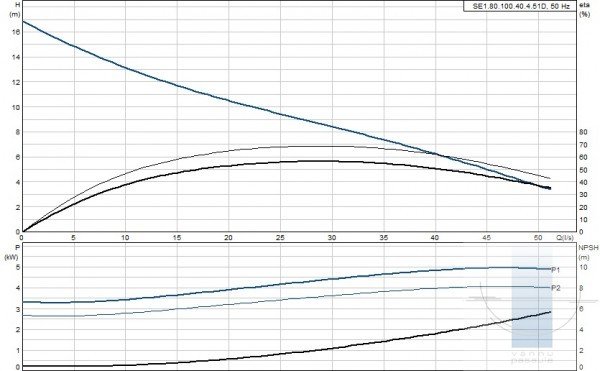Click the 25 tick on the Q axis

pyautogui.click(x=280, y=238)
